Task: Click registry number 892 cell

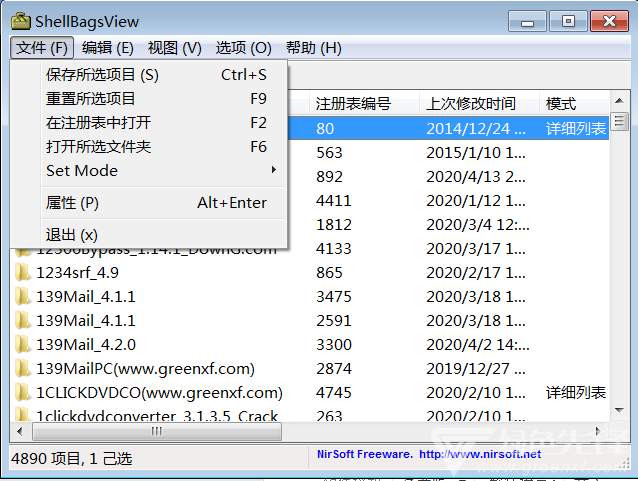Action: click(329, 177)
